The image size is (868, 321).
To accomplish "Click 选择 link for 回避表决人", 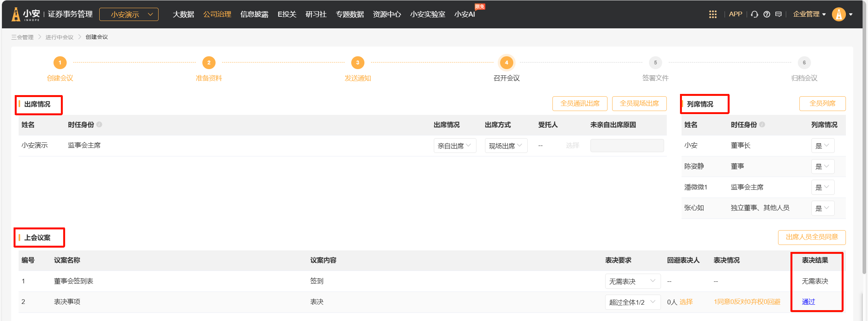I will click(x=686, y=302).
